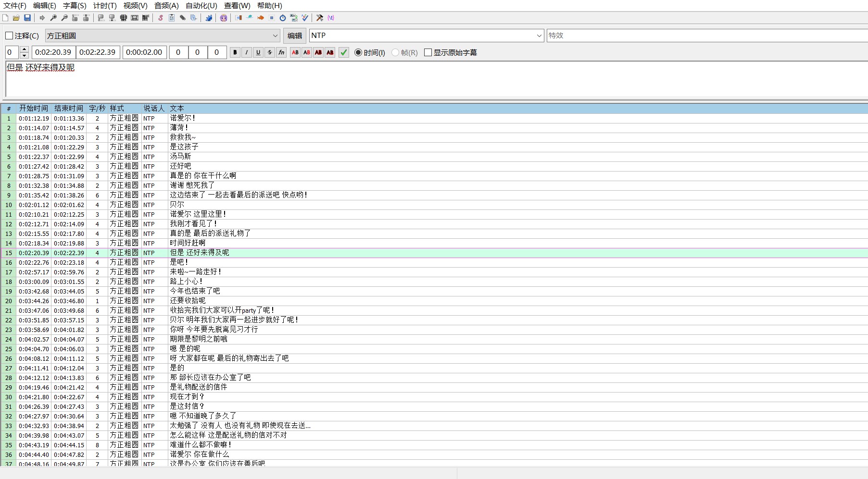Toggle underline with the U button

tap(258, 52)
